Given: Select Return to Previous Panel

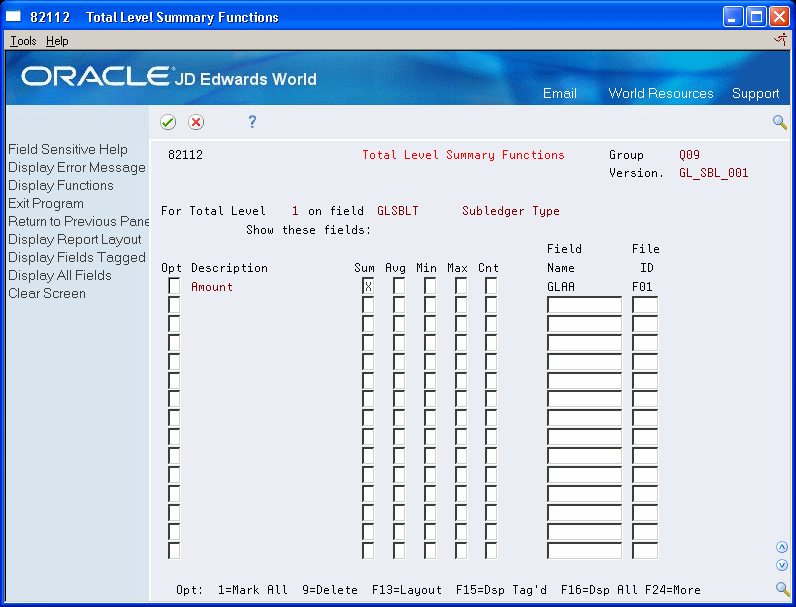Looking at the screenshot, I should [x=79, y=222].
